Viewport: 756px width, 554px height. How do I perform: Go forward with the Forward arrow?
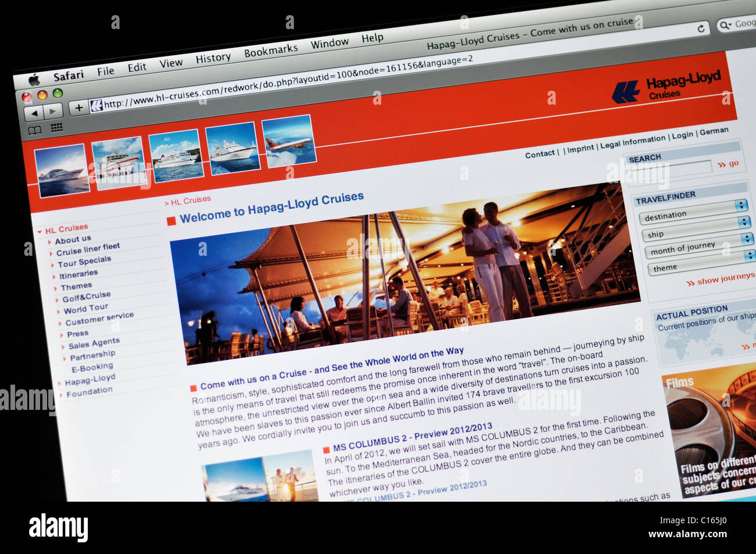point(53,110)
